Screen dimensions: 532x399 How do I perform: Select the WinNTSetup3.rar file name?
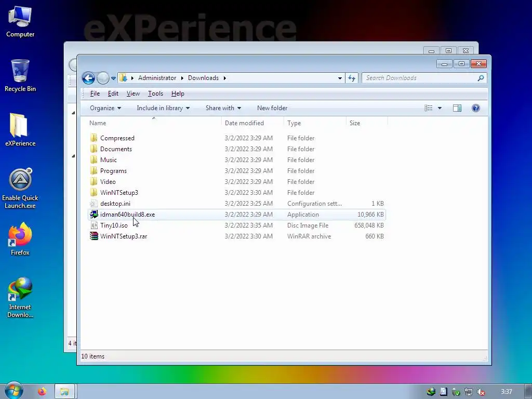click(x=124, y=236)
